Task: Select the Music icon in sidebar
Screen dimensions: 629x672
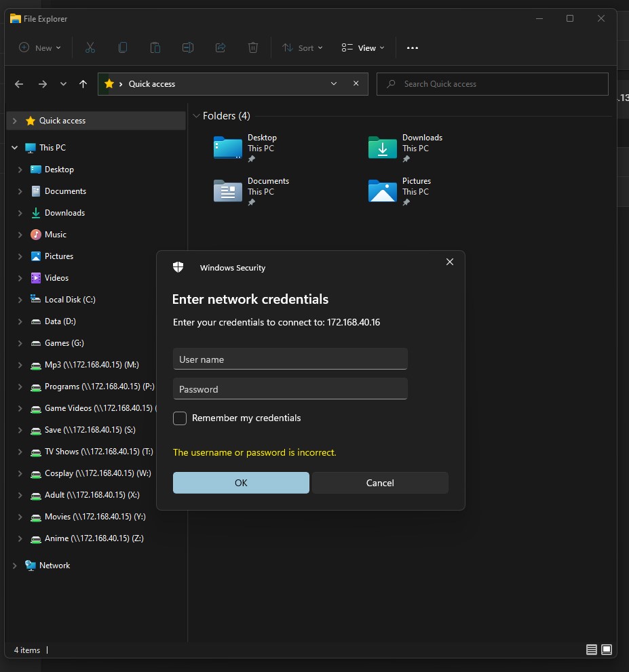Action: [36, 235]
